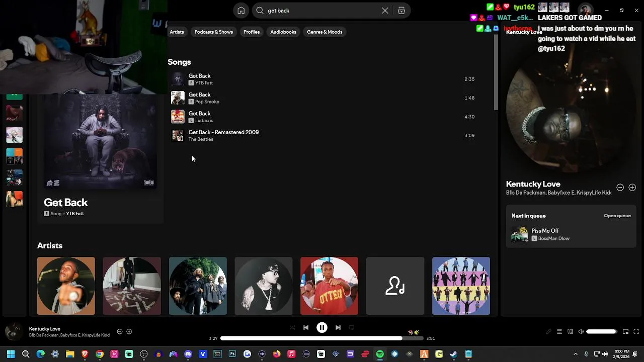The image size is (644, 362).
Task: Skip to previous track
Action: pyautogui.click(x=306, y=327)
